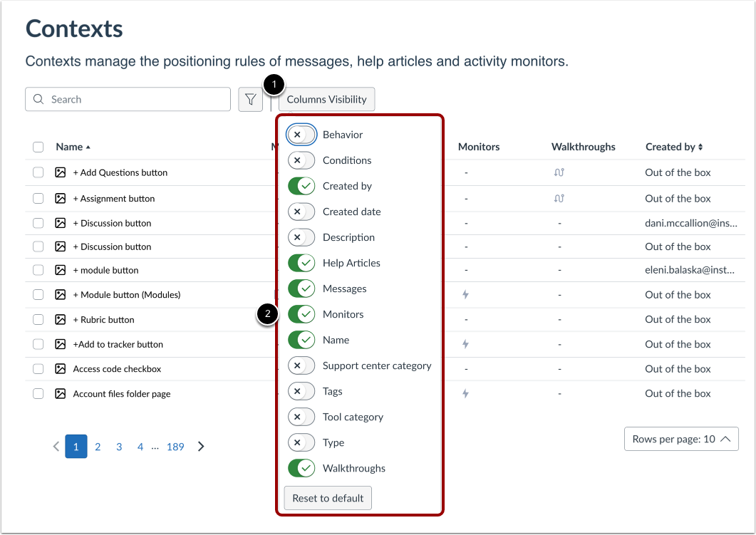
Task: Open the Access code checkbox context
Action: (x=117, y=369)
